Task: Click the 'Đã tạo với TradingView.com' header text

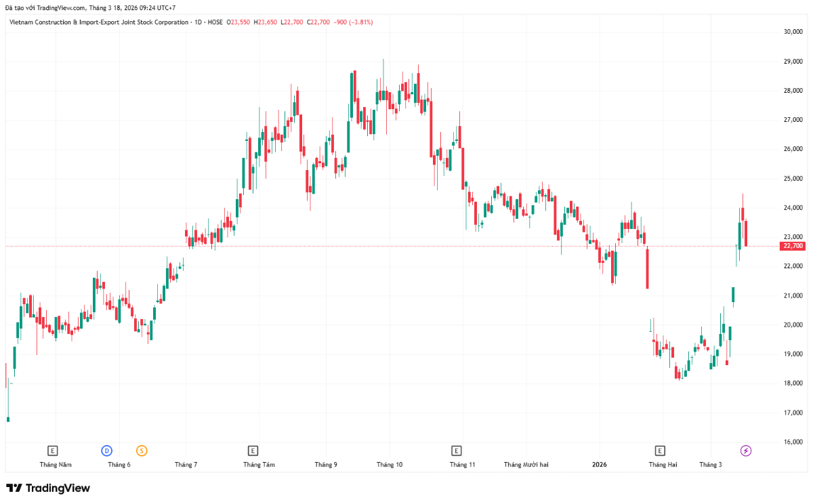Action: [x=46, y=7]
